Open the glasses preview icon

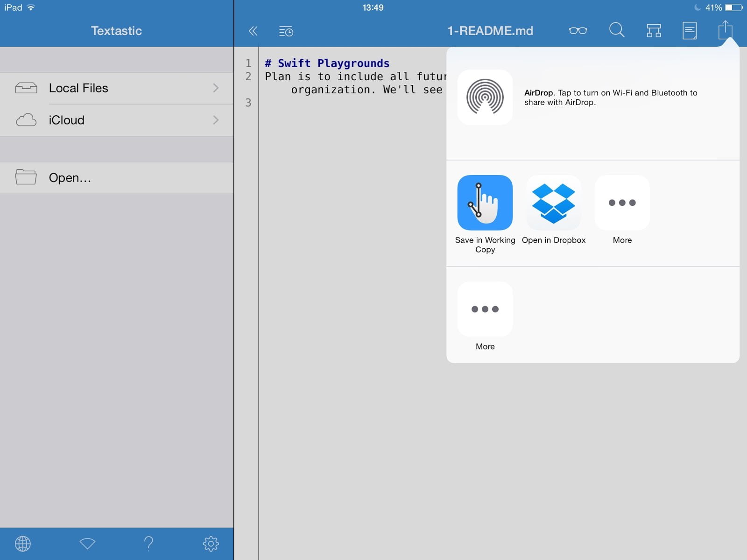point(578,31)
